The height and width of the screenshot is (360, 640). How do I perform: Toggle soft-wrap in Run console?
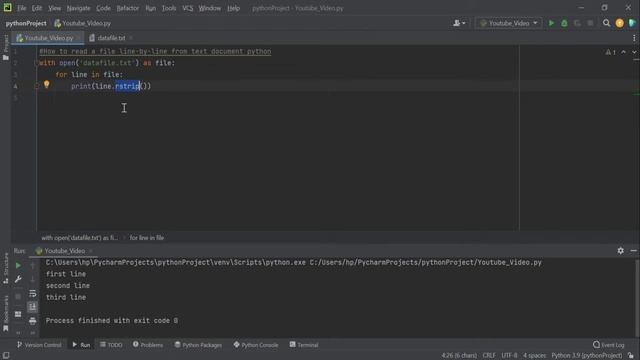(33, 293)
